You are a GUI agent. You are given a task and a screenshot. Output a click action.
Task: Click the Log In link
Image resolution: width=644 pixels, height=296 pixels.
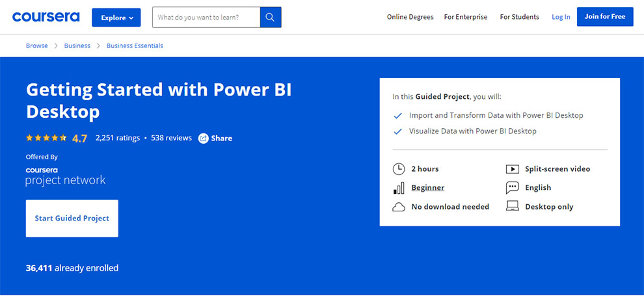561,17
